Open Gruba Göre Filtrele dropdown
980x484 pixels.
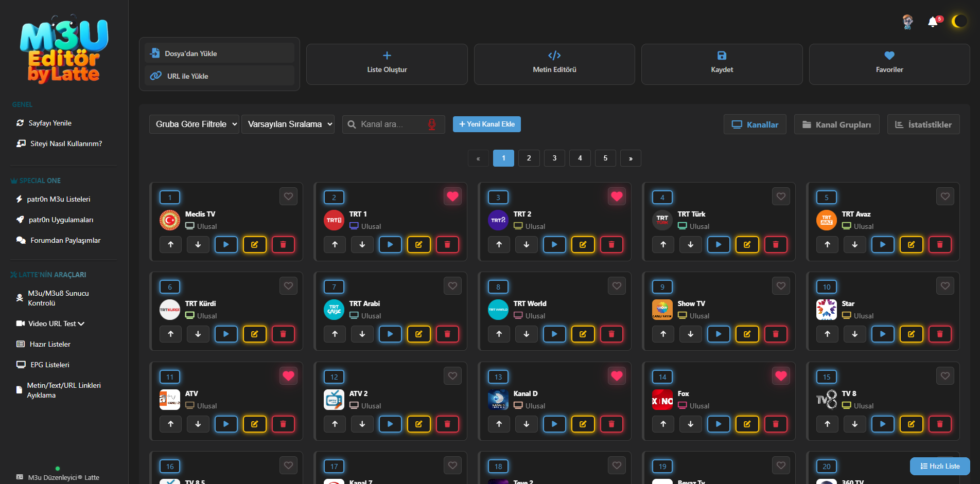194,124
